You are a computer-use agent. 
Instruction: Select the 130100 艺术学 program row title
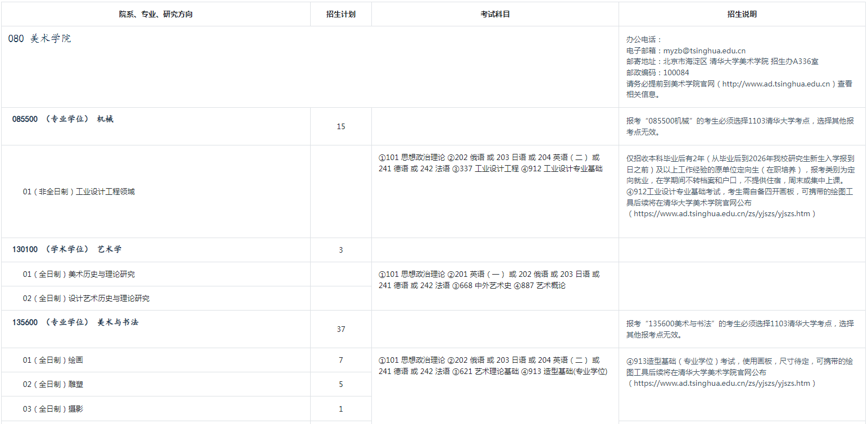[67, 249]
